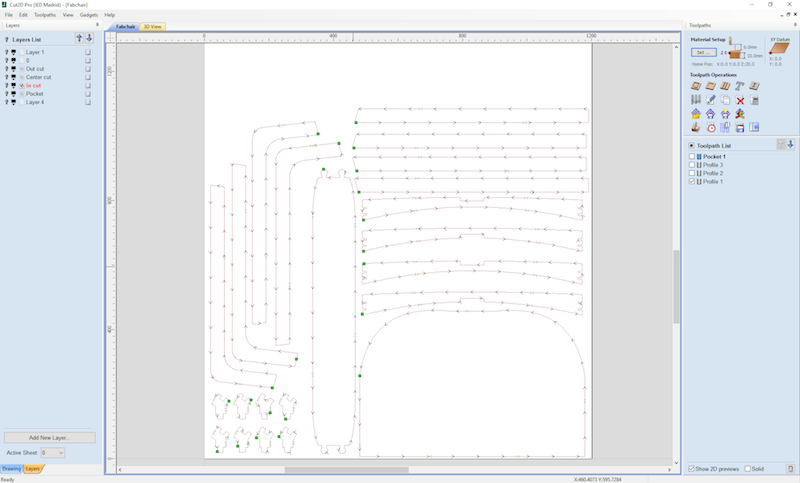Open the job sheet summary icon

pyautogui.click(x=754, y=128)
